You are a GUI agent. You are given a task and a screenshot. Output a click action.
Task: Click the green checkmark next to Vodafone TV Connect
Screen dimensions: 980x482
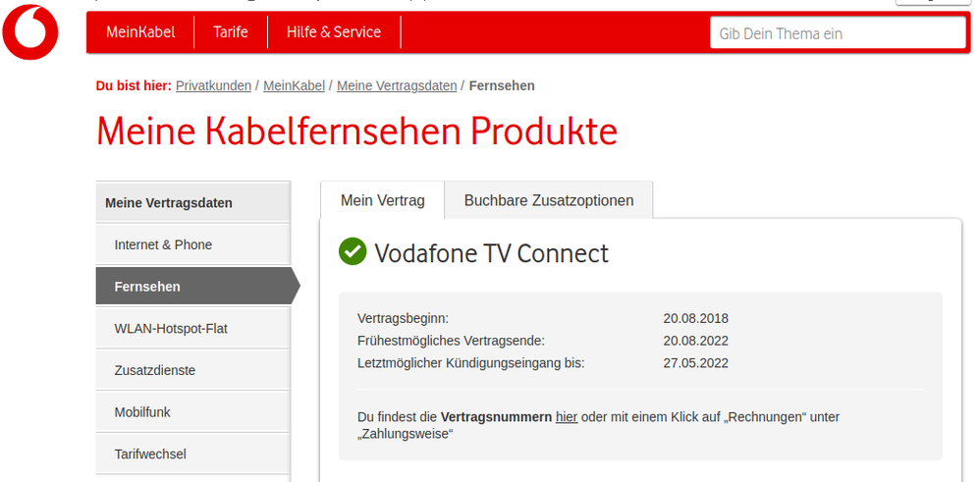pos(353,250)
